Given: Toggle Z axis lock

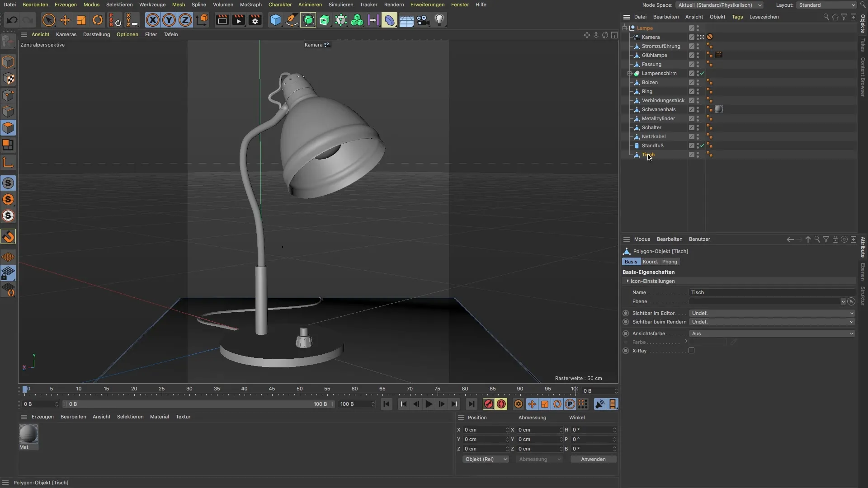Looking at the screenshot, I should (x=185, y=20).
